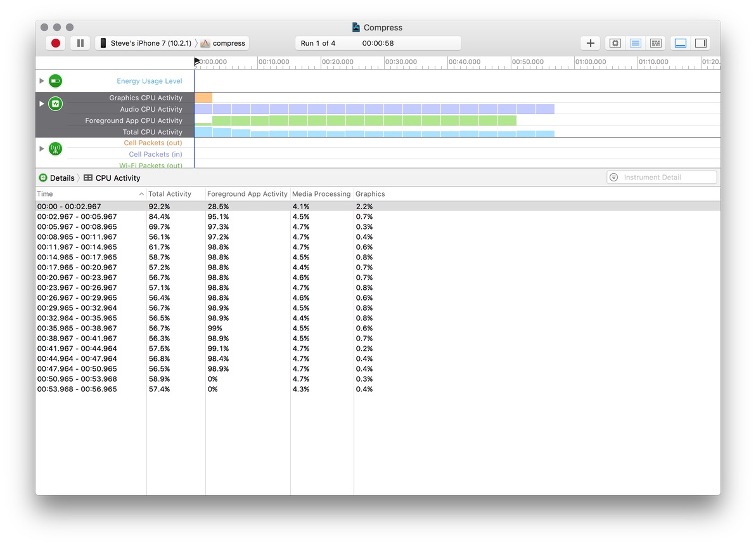The width and height of the screenshot is (756, 546).
Task: Open the Steve's iPhone 7 device dropdown
Action: pyautogui.click(x=146, y=43)
